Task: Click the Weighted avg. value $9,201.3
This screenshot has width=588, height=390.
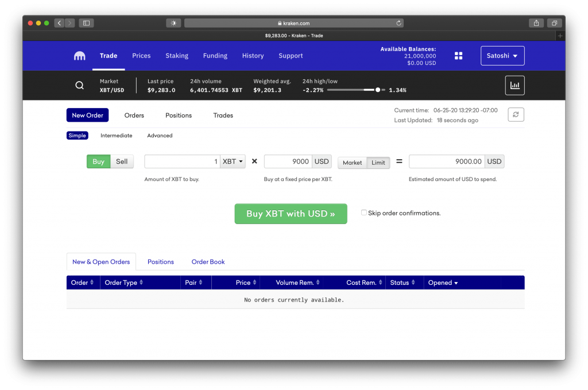Action: (x=268, y=90)
